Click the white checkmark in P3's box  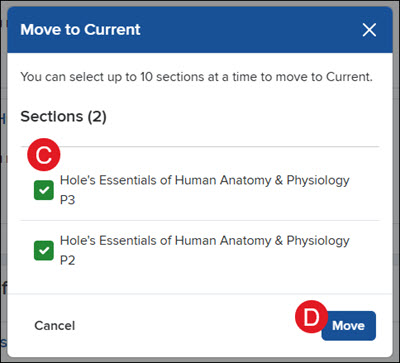click(x=44, y=190)
